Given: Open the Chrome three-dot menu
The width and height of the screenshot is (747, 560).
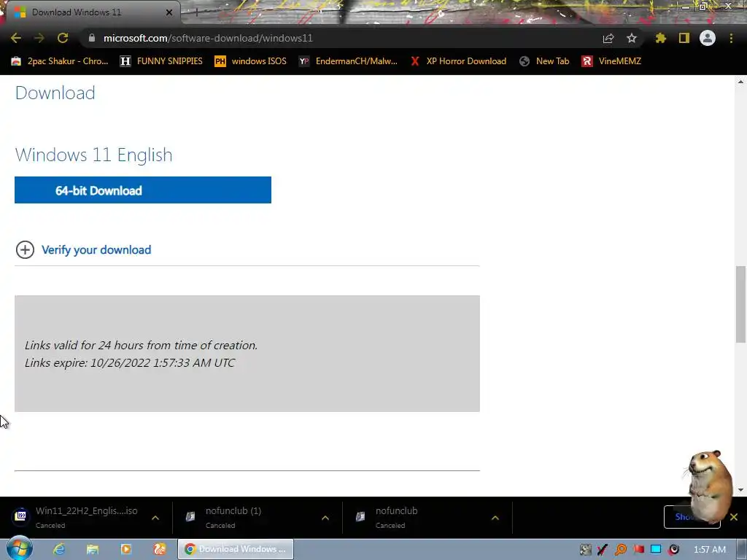Looking at the screenshot, I should click(731, 38).
